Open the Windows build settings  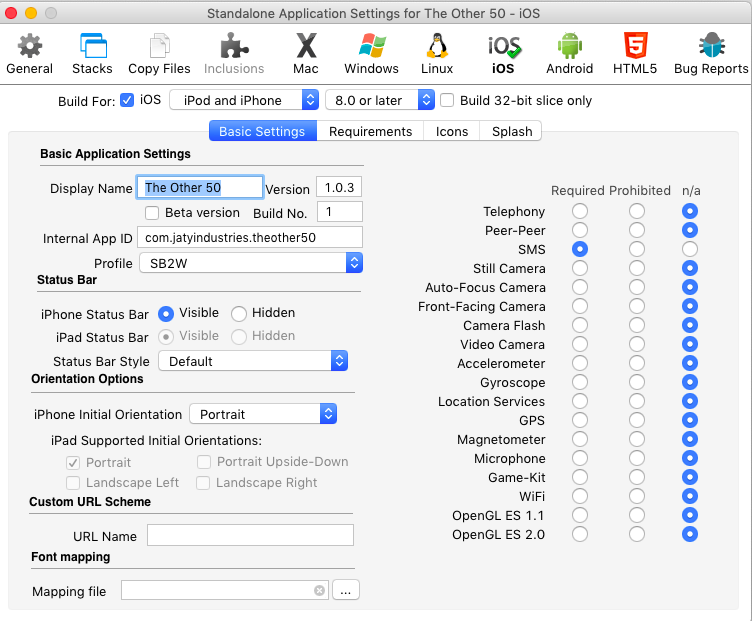(x=371, y=53)
